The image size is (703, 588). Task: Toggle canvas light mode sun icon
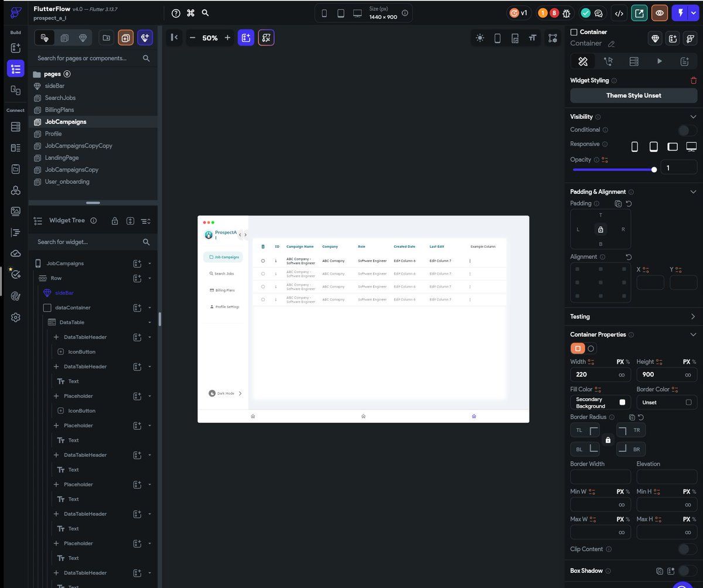480,38
